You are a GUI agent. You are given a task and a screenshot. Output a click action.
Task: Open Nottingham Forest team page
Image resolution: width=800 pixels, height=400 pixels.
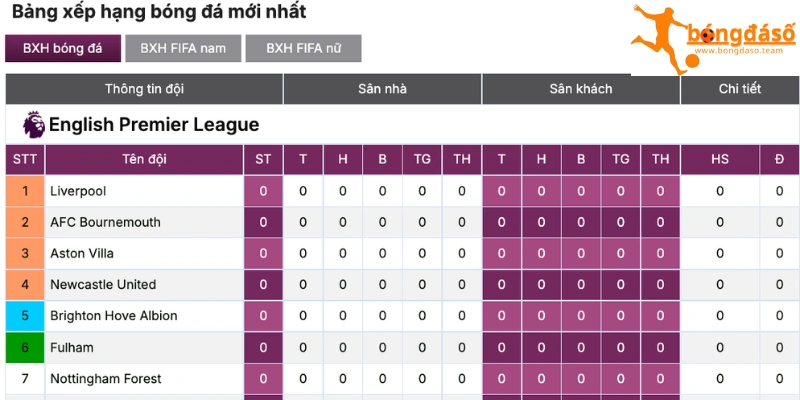click(x=105, y=379)
